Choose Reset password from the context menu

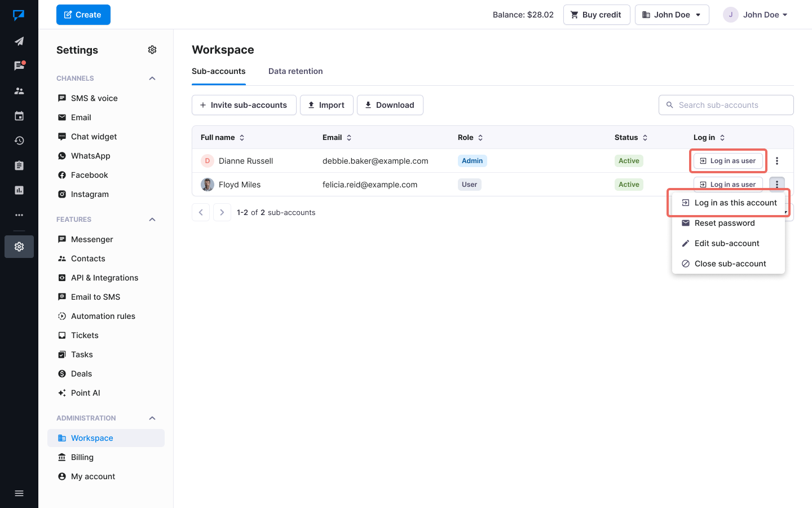pos(725,223)
